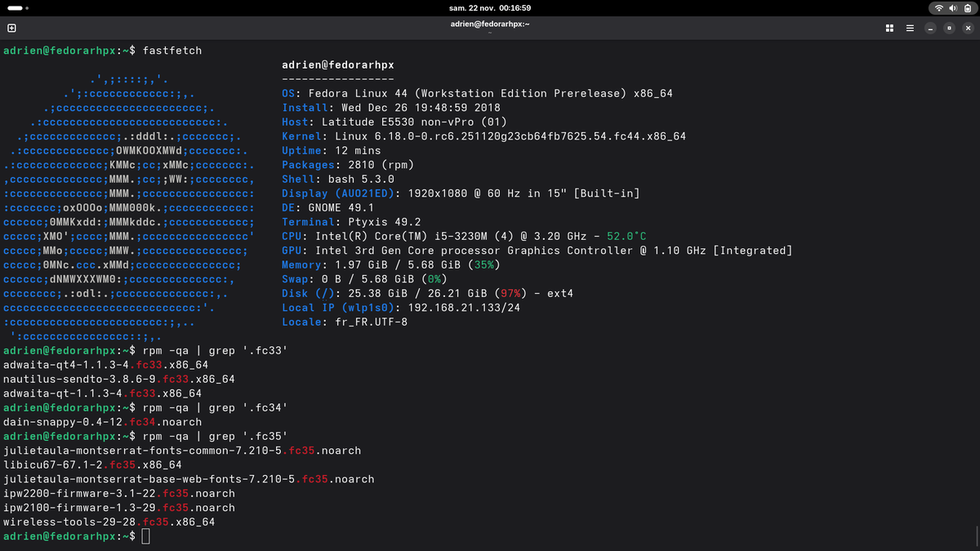Minimize the terminal window
The width and height of the screenshot is (980, 551).
[930, 27]
